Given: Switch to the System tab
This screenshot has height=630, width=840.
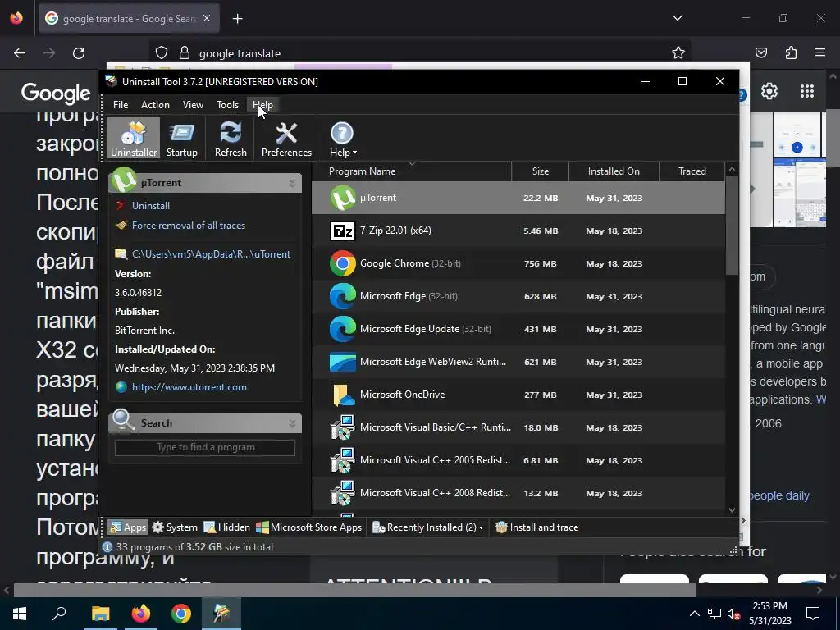Looking at the screenshot, I should click(175, 527).
